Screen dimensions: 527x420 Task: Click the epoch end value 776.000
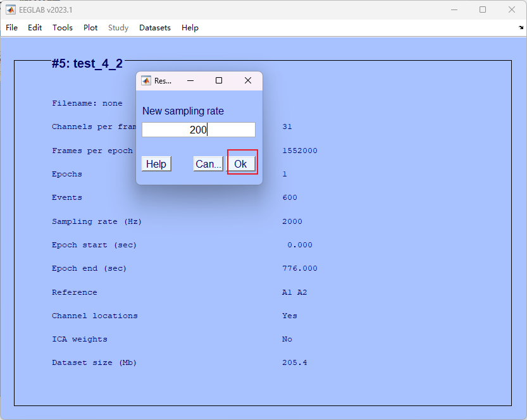[300, 268]
